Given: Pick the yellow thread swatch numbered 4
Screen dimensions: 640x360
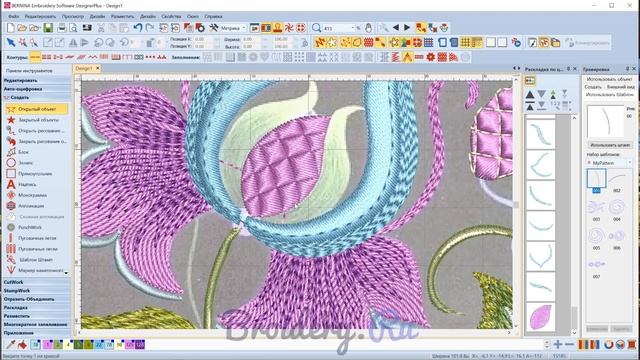Looking at the screenshot, I should (69, 345).
